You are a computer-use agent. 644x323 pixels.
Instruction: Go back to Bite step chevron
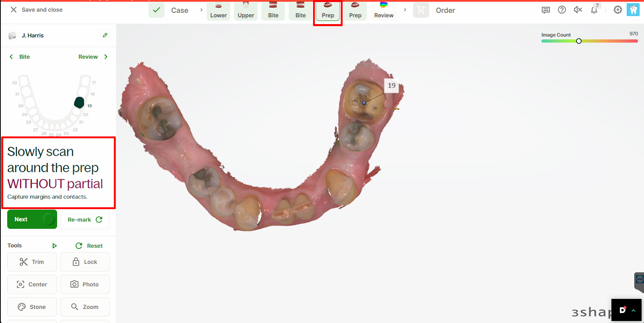point(12,57)
